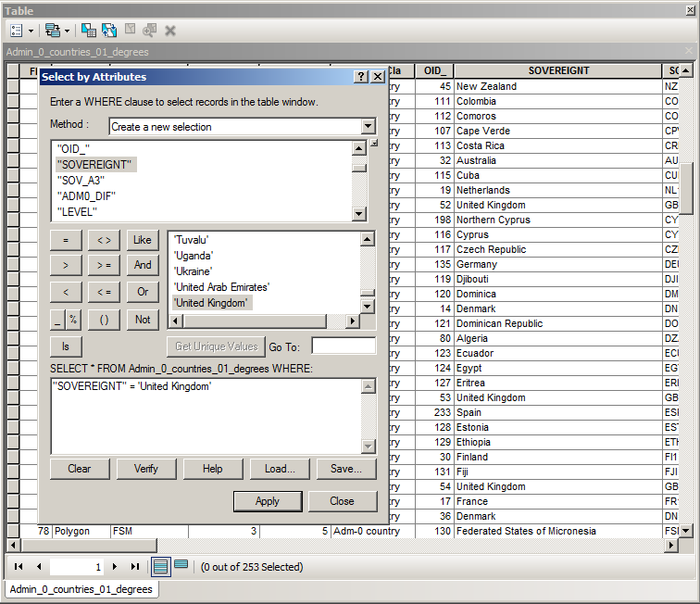Choose 'Tuvalu' from unique values

191,240
